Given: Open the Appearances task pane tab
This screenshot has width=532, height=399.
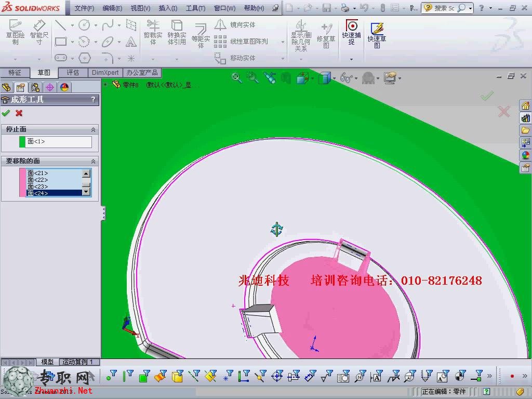Looking at the screenshot, I should (526, 155).
